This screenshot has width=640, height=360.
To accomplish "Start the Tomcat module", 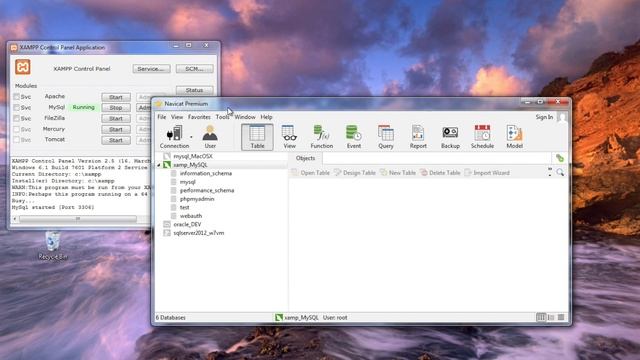I will pyautogui.click(x=116, y=140).
